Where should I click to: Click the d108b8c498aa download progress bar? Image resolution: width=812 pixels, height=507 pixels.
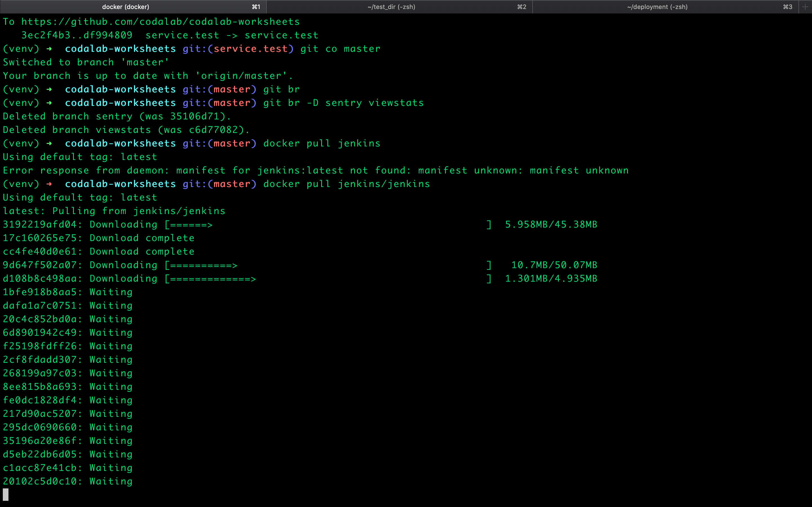point(211,278)
